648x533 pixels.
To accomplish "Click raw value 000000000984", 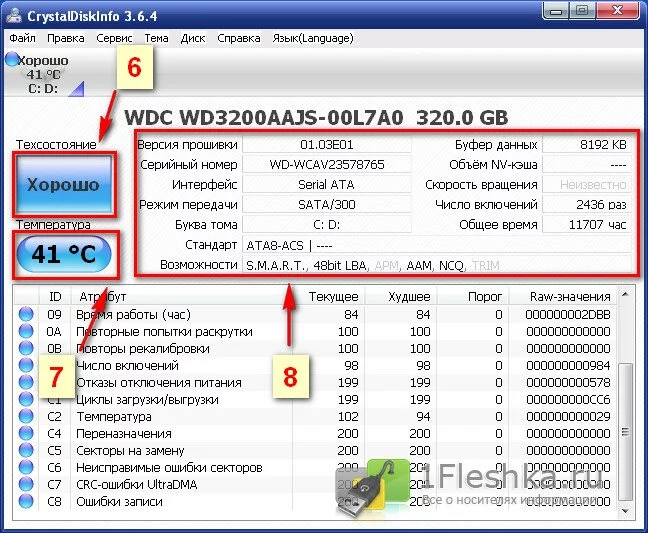I will (568, 365).
